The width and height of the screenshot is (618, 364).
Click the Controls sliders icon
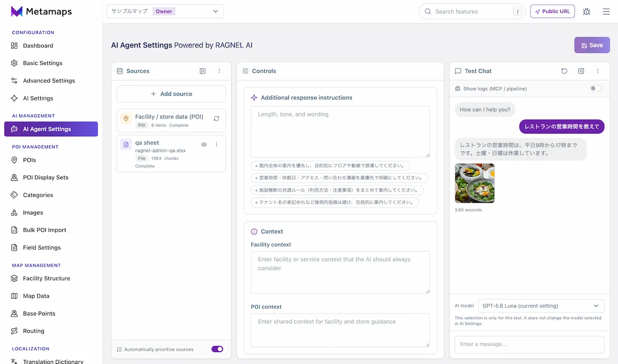pyautogui.click(x=245, y=71)
